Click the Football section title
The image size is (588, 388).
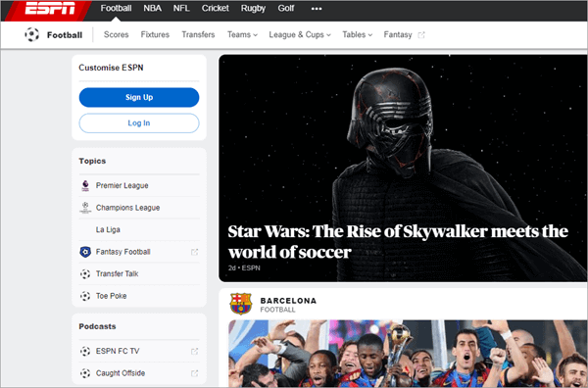click(65, 35)
